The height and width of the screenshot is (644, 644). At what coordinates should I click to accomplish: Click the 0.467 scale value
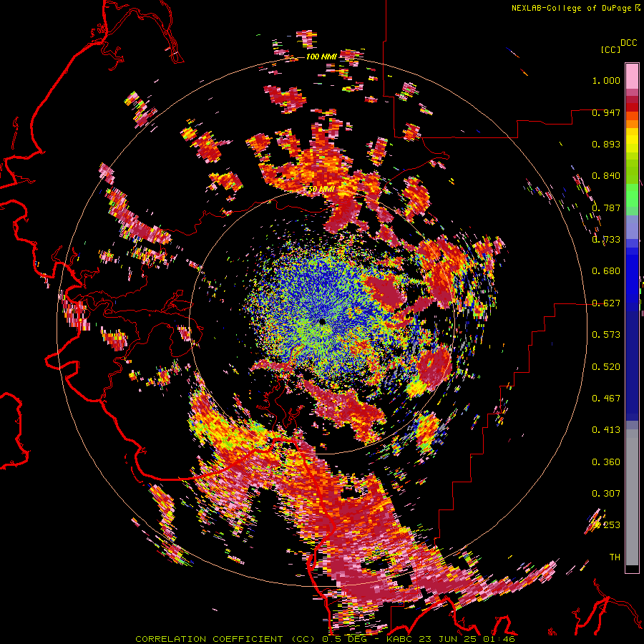pos(606,399)
